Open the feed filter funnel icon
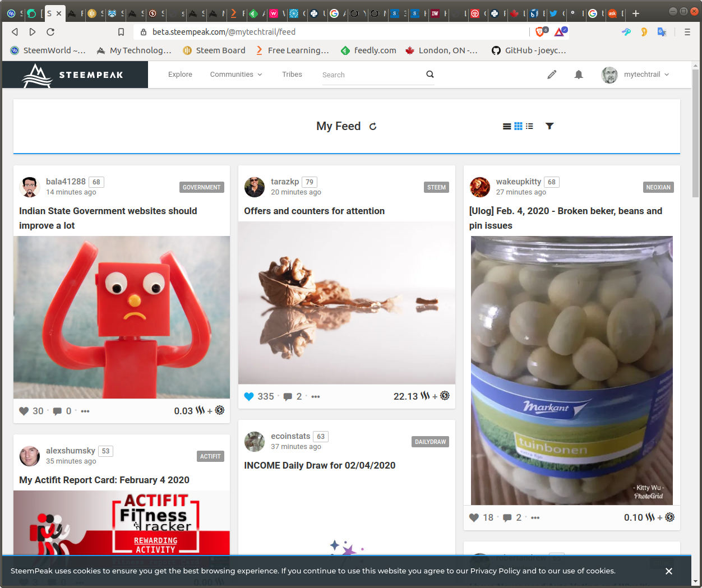This screenshot has height=588, width=702. click(549, 126)
